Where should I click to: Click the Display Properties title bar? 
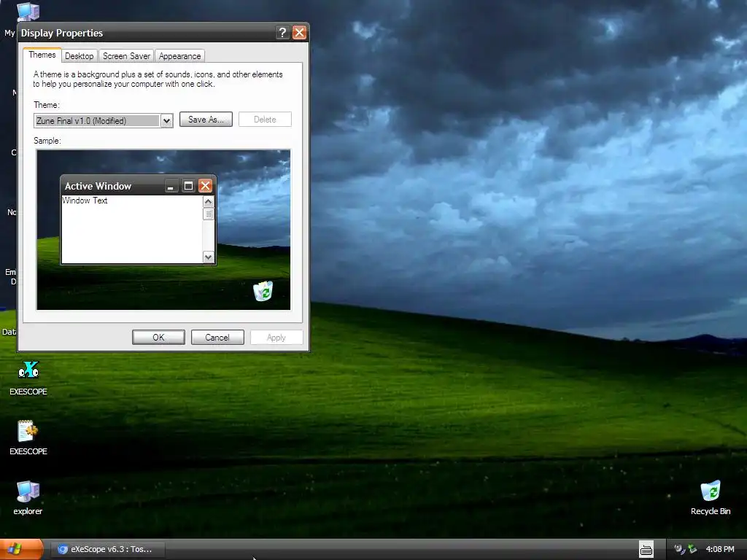click(x=163, y=32)
